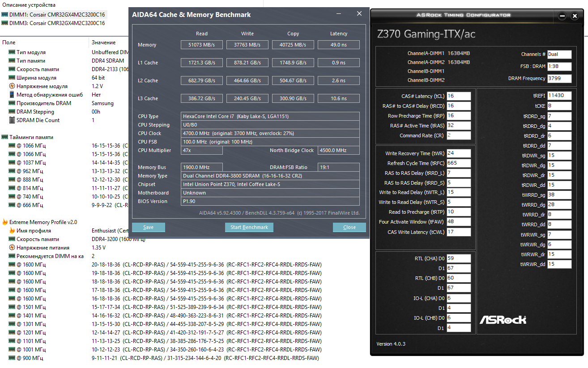Viewport: 588px width, 368px height.
Task: Click the icon of the @ 962 МГц row
Action: (x=12, y=171)
